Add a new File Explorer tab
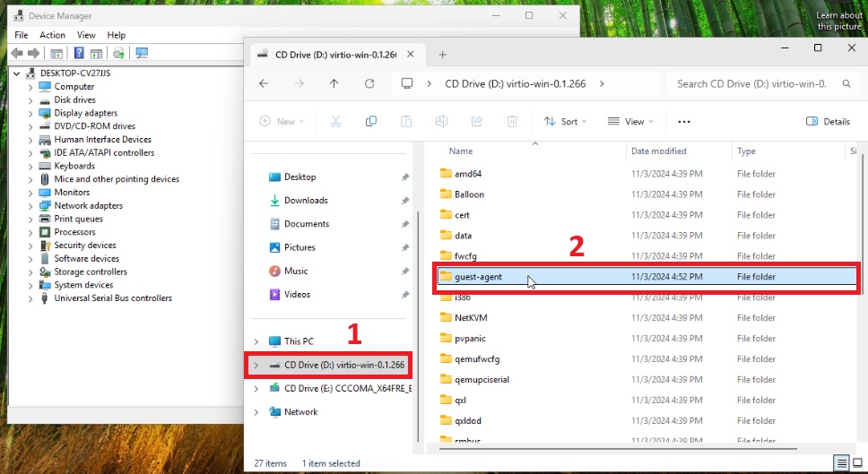Screen dimensions: 868x474 coord(442,55)
